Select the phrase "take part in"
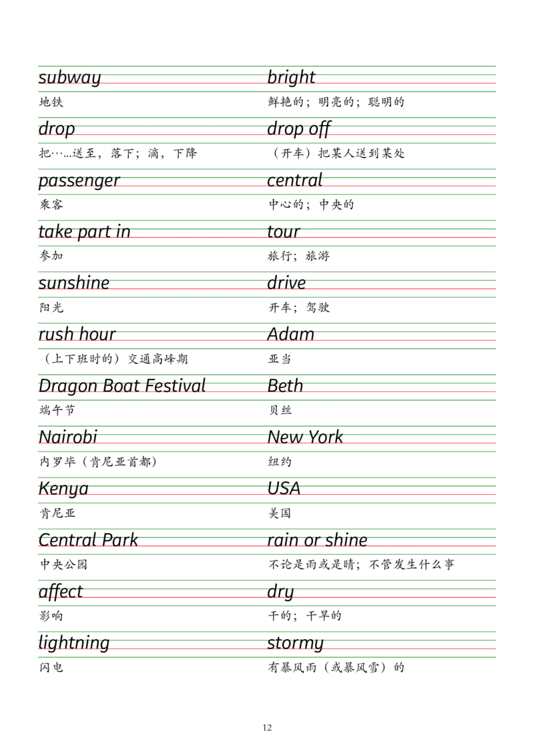The image size is (534, 756). pos(85,232)
